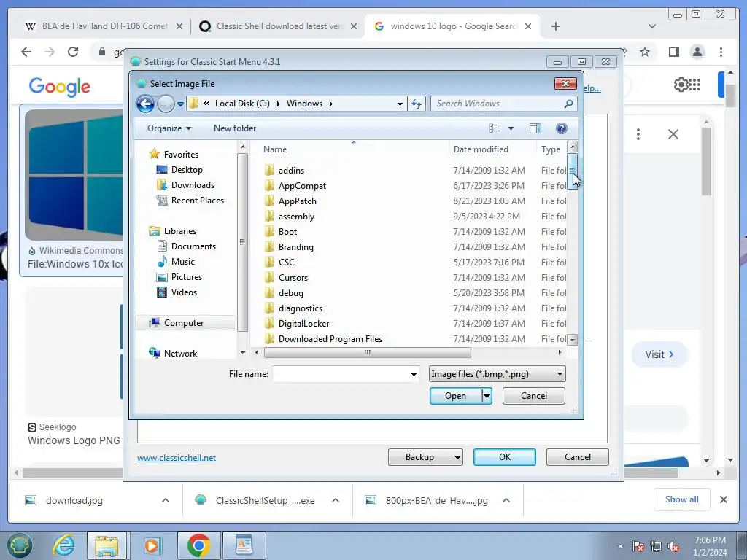
Task: Click the horizontal scrollbar in file list
Action: (368, 352)
